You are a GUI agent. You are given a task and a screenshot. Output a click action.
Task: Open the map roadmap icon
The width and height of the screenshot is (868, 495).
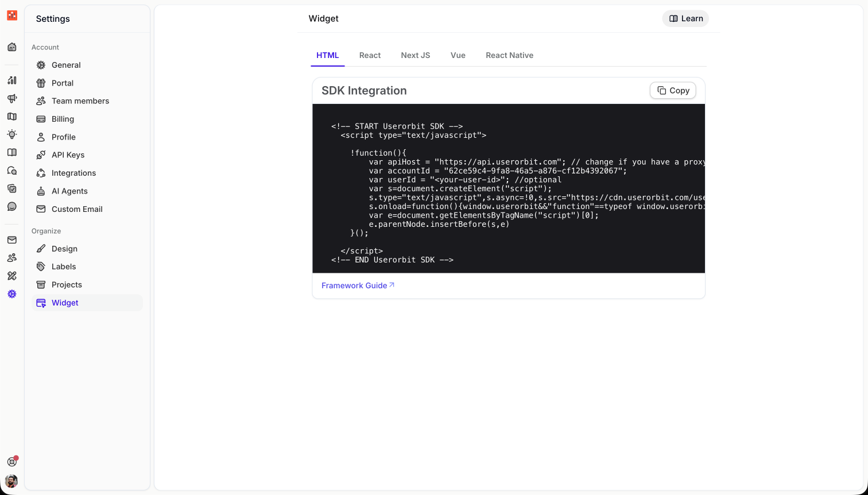tap(12, 117)
